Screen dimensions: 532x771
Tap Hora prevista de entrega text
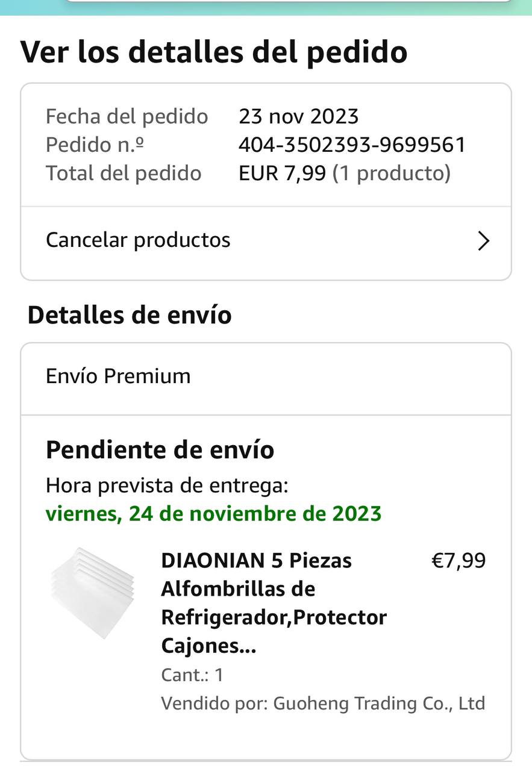167,485
